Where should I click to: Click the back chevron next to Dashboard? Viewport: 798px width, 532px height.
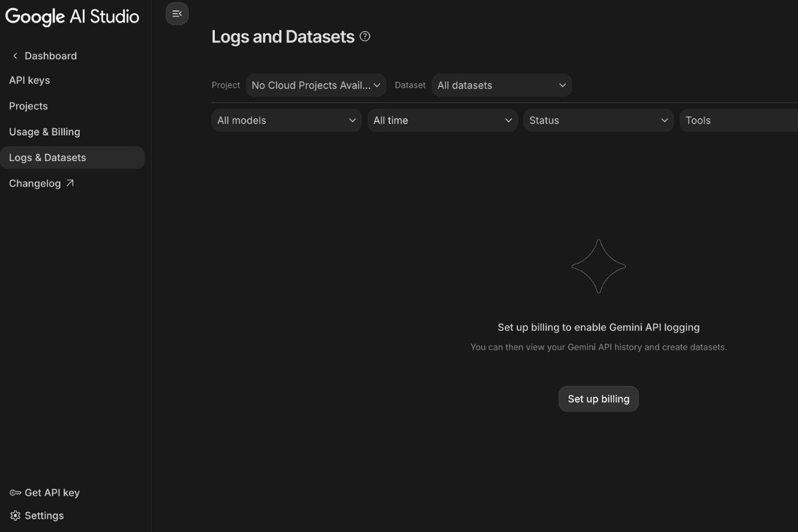[15, 56]
